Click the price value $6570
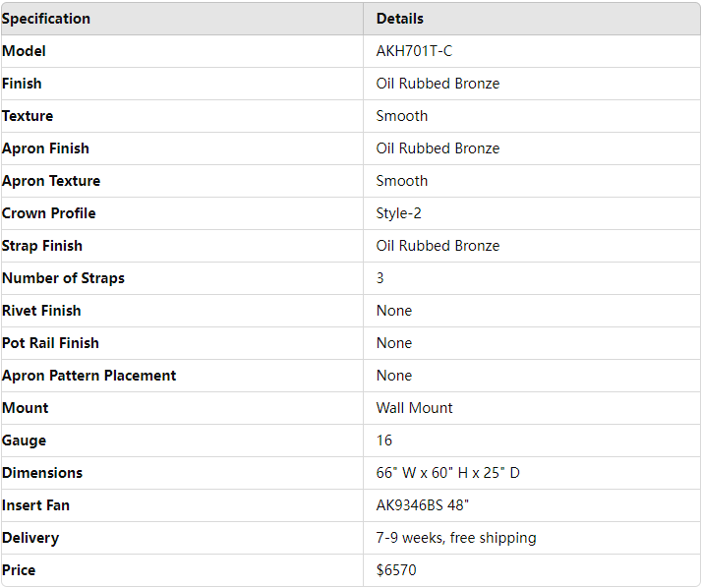Image resolution: width=702 pixels, height=588 pixels. (x=396, y=570)
